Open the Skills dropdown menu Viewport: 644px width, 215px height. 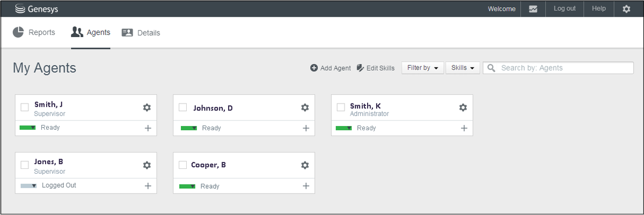point(463,68)
